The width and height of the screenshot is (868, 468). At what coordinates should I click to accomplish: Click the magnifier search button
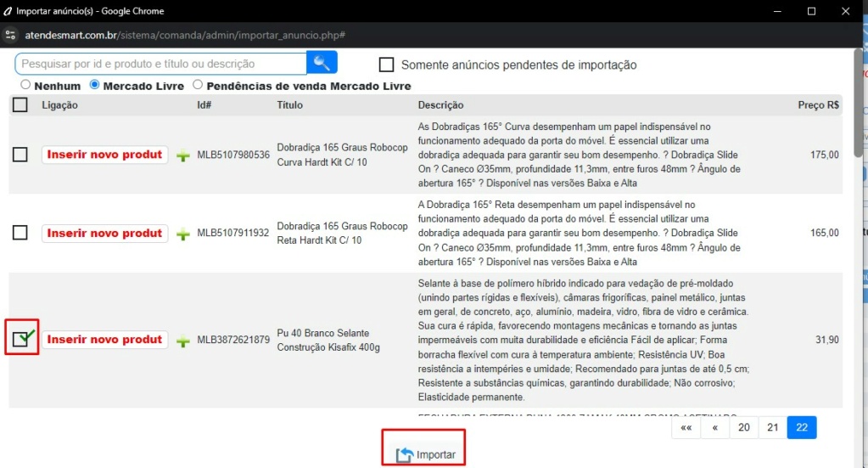tap(322, 63)
